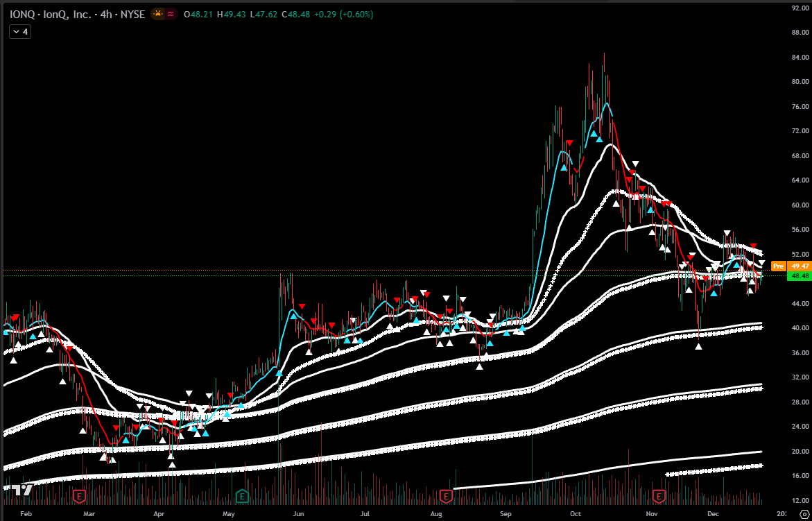The image size is (812, 521).
Task: Click the Dec label on time axis
Action: coord(713,513)
